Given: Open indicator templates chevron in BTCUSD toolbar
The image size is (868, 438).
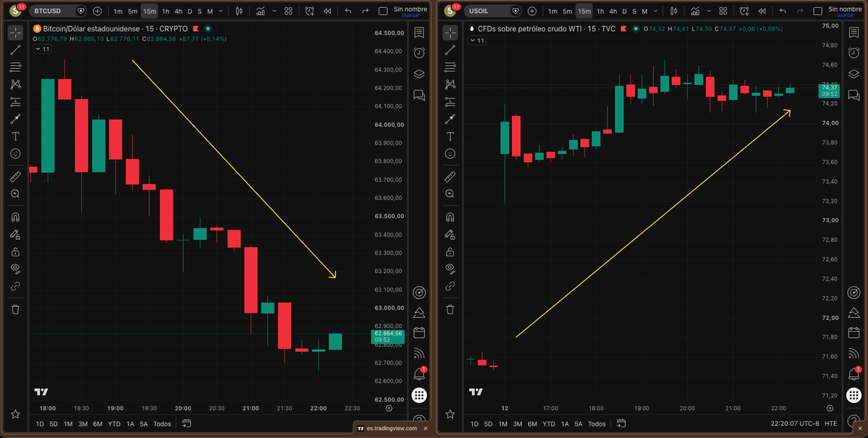Looking at the screenshot, I should click(274, 11).
